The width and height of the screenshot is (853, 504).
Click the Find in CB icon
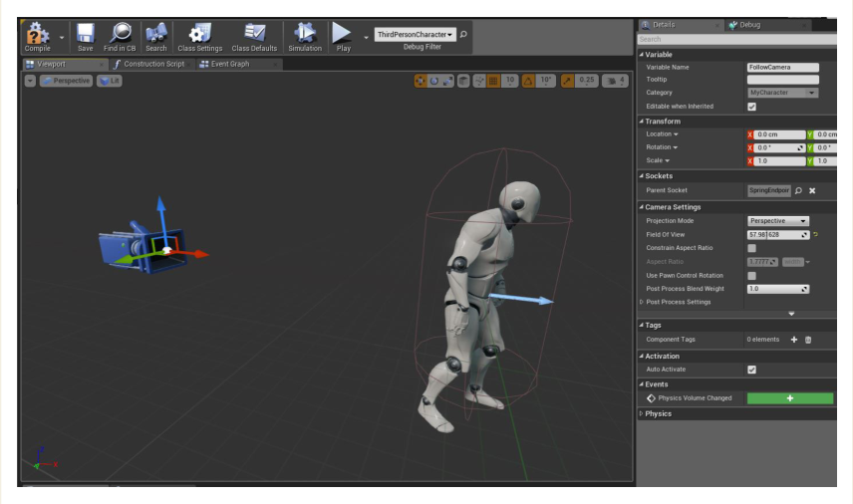(x=120, y=37)
